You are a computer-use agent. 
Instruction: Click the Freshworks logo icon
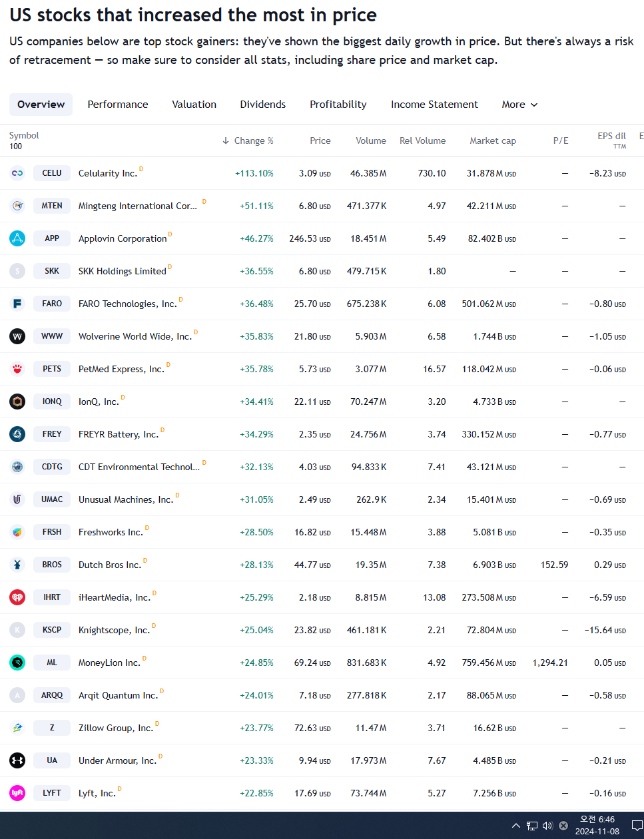tap(17, 532)
